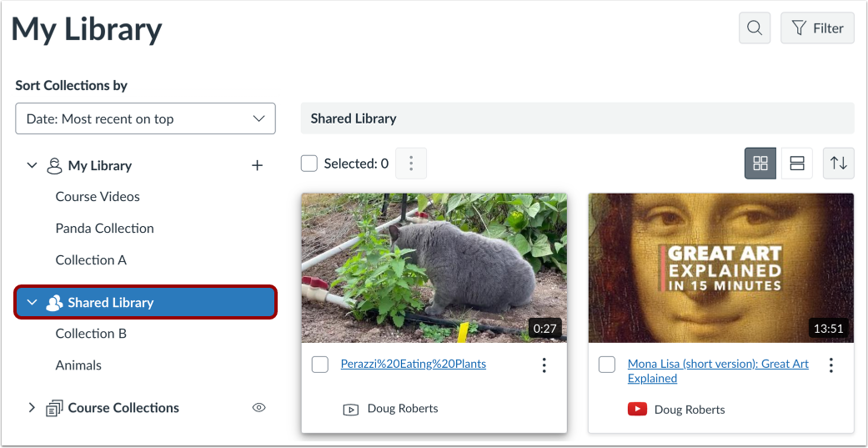This screenshot has height=448, width=868.
Task: Click the YouTube icon on Mona Lisa card
Action: point(637,410)
